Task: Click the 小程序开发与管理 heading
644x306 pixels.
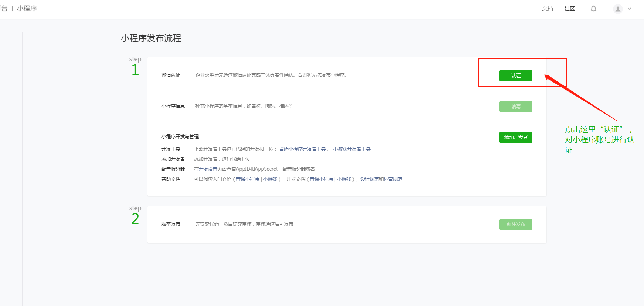Action: (x=180, y=137)
